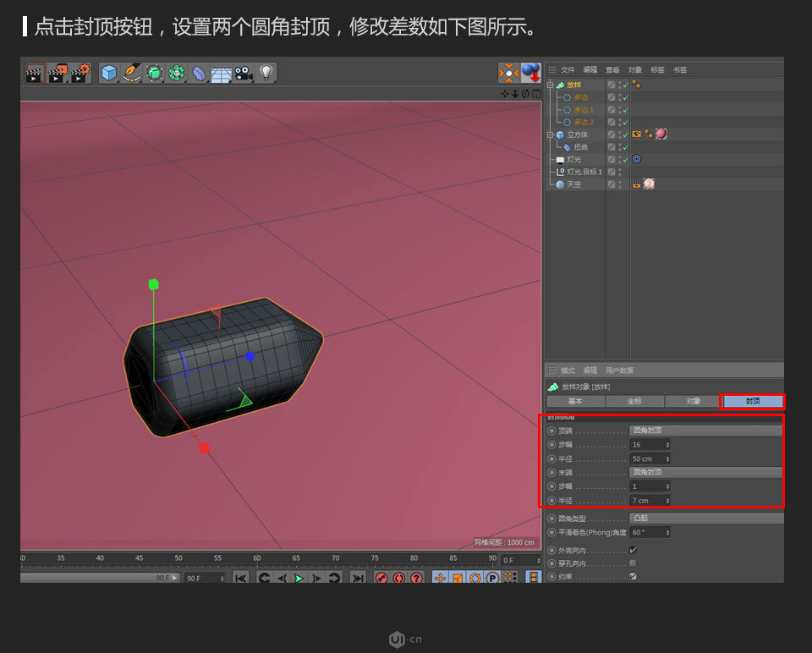
Task: Select the Camera icon in the top toolbar
Action: coord(243,73)
